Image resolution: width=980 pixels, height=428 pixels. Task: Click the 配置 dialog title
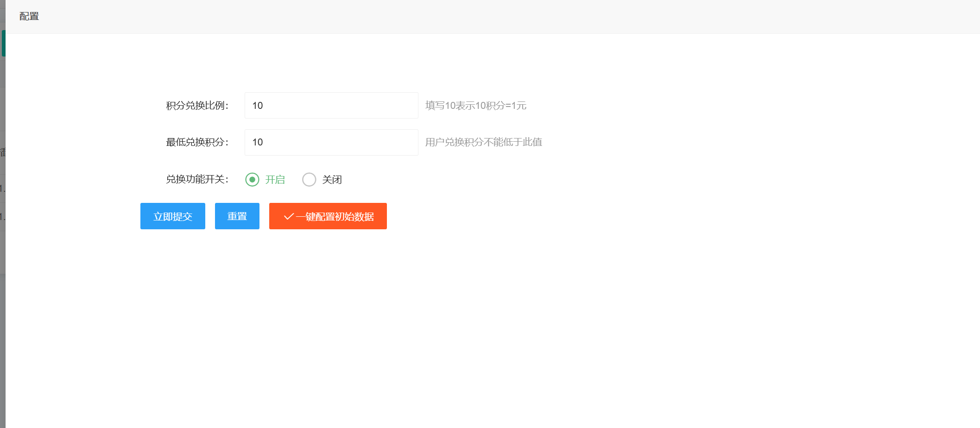point(29,17)
